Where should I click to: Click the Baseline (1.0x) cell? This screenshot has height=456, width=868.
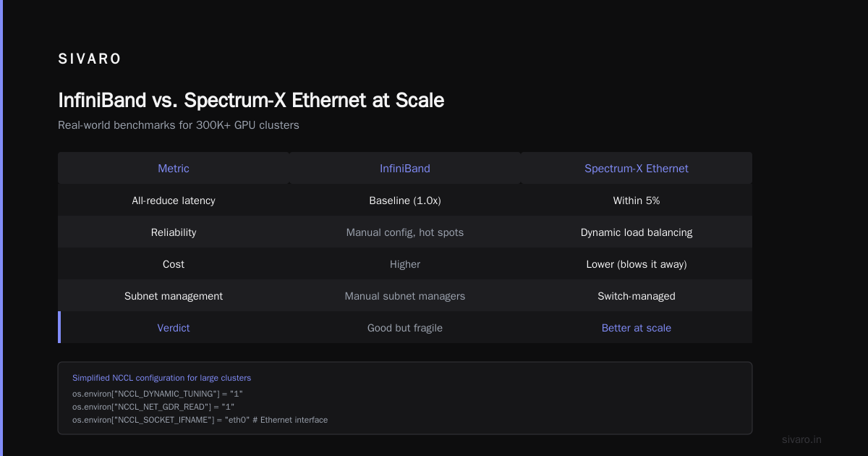(x=405, y=200)
